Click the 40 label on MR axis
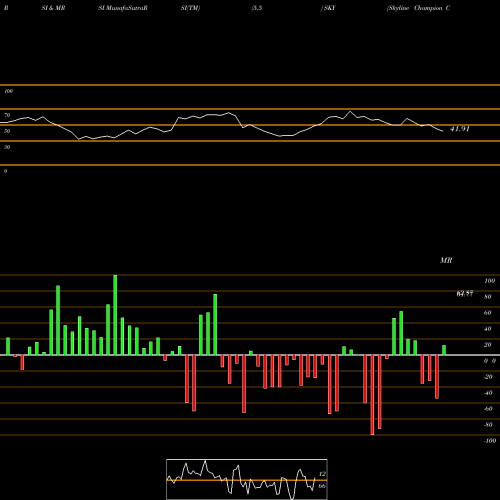Viewport: 500px width, 500px height. [488, 329]
